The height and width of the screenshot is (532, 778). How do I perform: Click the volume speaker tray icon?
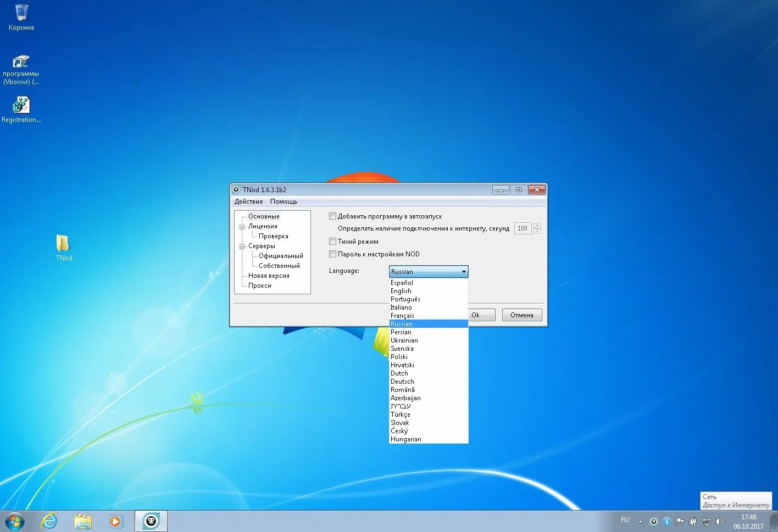coord(720,522)
